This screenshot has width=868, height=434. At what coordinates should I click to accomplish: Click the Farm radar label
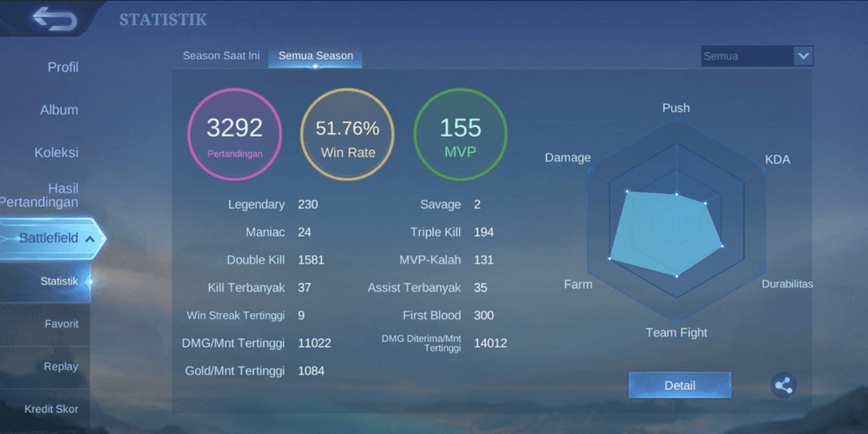coord(578,285)
